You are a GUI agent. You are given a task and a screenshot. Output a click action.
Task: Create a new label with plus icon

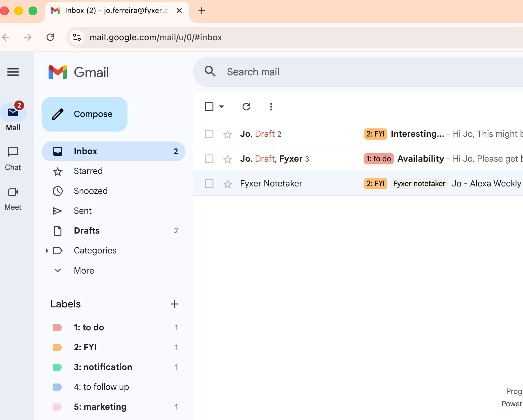[x=174, y=304]
